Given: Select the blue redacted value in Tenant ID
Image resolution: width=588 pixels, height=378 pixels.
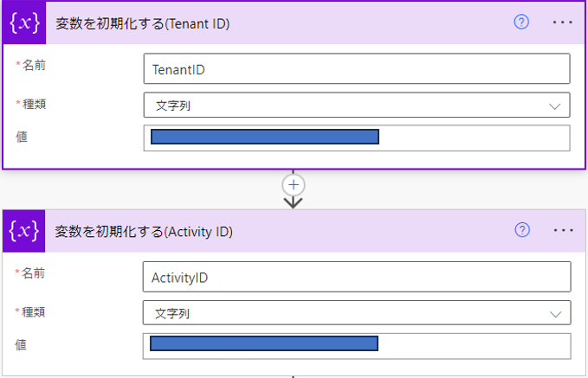Looking at the screenshot, I should (265, 137).
